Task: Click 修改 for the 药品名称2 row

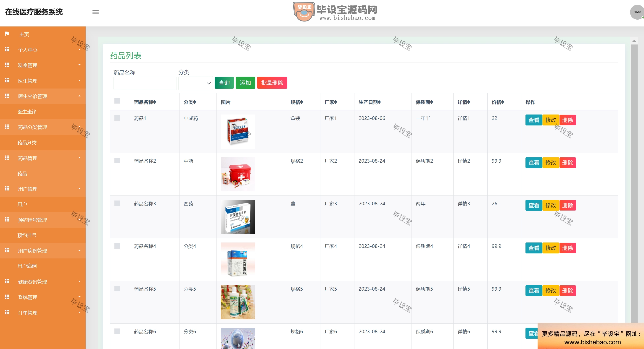Action: click(x=551, y=163)
